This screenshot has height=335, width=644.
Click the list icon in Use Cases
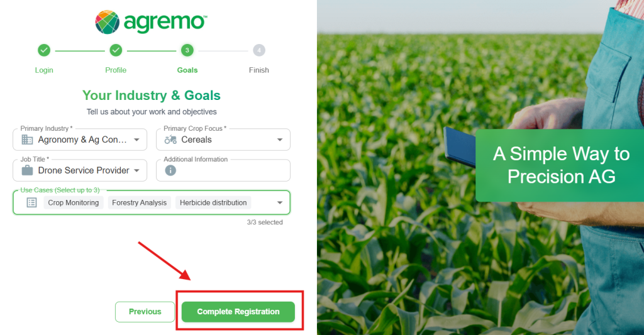tap(31, 202)
